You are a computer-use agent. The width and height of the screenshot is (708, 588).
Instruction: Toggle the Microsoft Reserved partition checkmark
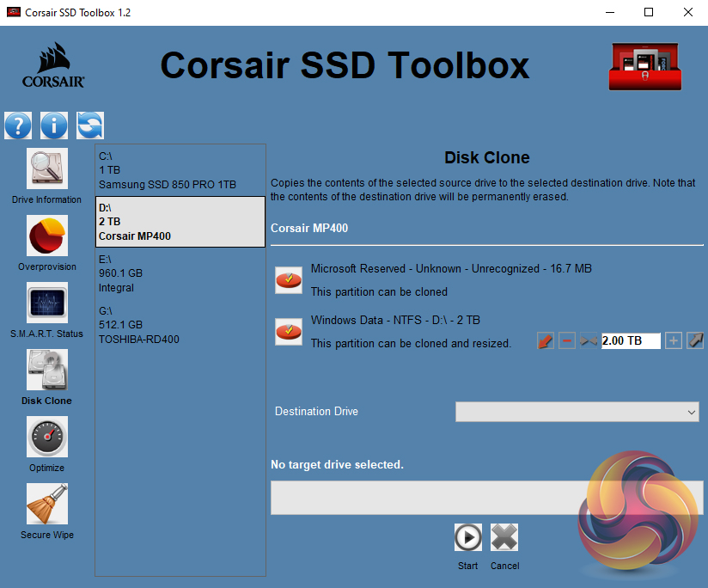(x=288, y=279)
